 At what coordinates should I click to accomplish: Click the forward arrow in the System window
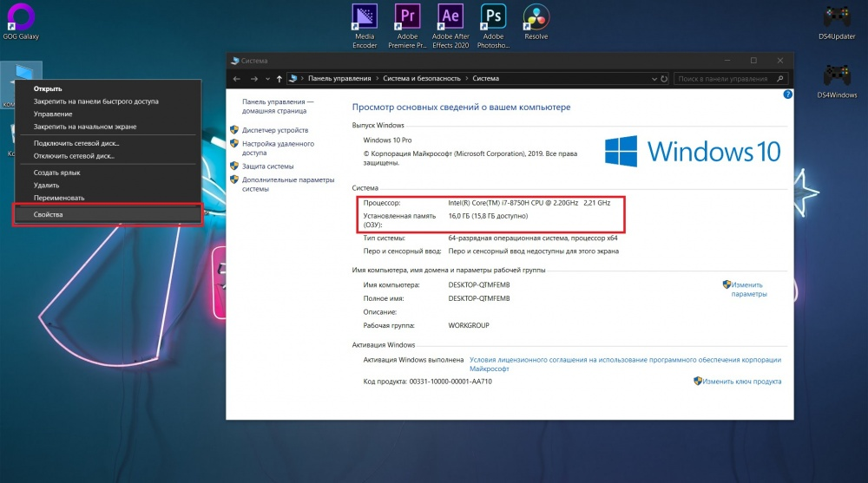tap(254, 79)
